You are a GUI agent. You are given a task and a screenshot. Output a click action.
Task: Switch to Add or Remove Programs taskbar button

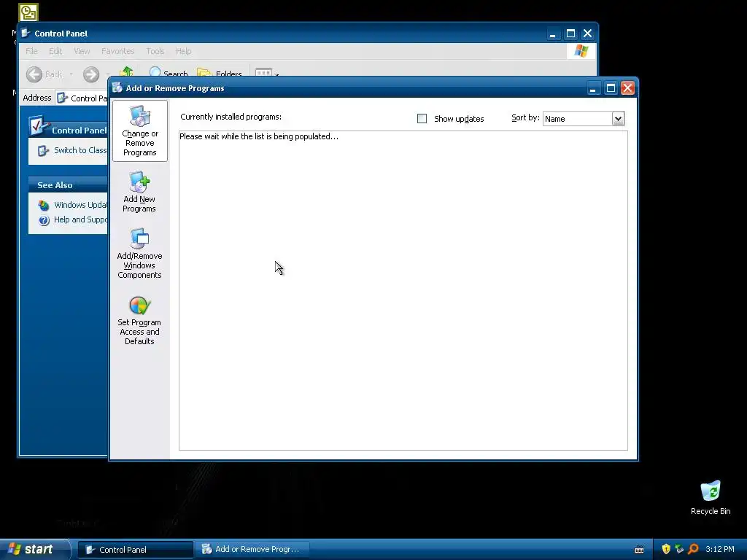pyautogui.click(x=252, y=550)
